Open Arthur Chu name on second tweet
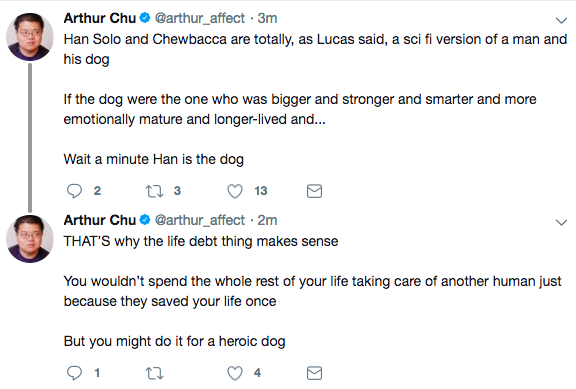This screenshot has height=389, width=576. click(x=100, y=220)
